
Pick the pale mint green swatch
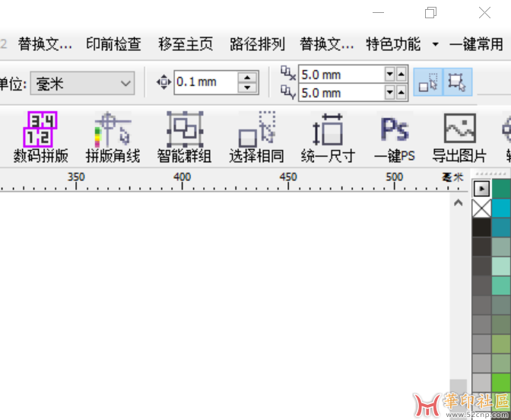tap(501, 266)
